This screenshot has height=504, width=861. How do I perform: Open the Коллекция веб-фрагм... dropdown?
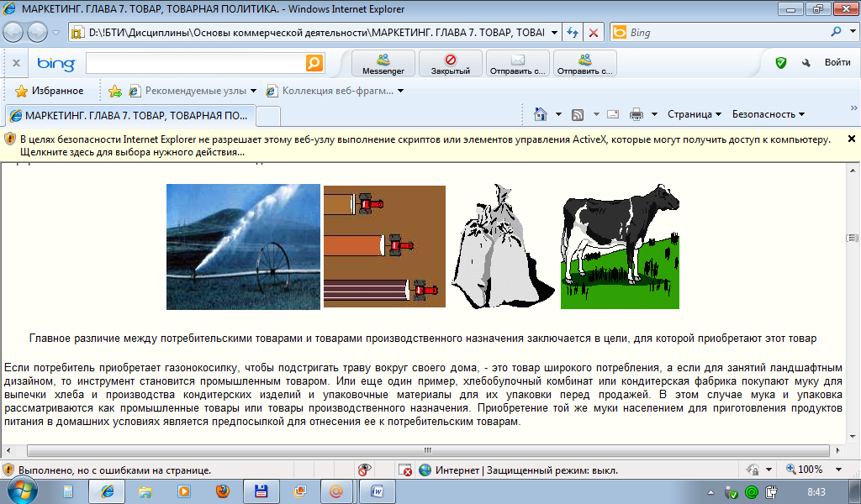[335, 91]
